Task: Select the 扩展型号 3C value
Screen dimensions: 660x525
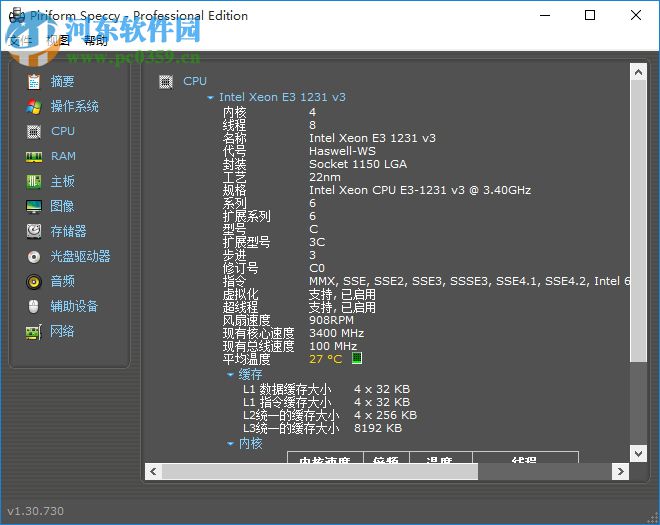Action: click(317, 242)
